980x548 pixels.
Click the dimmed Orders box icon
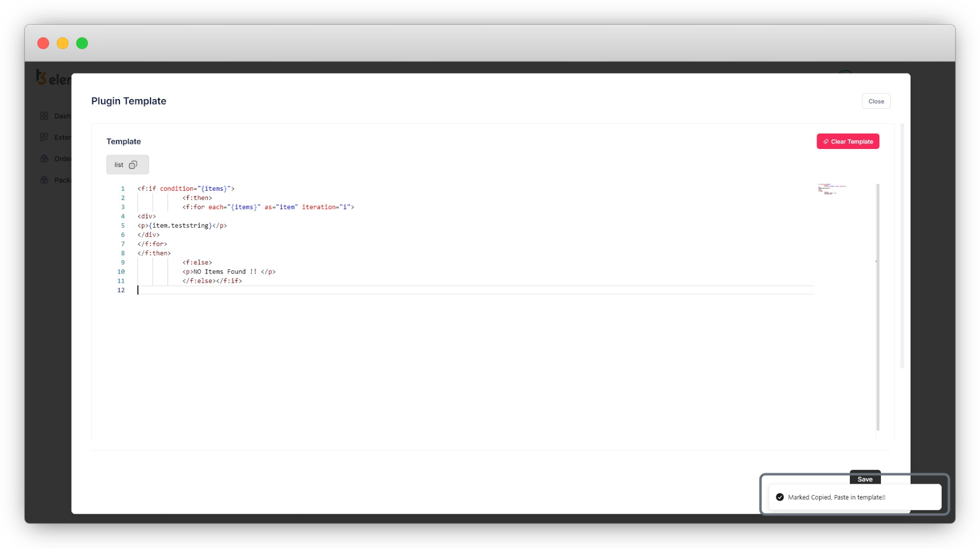44,159
